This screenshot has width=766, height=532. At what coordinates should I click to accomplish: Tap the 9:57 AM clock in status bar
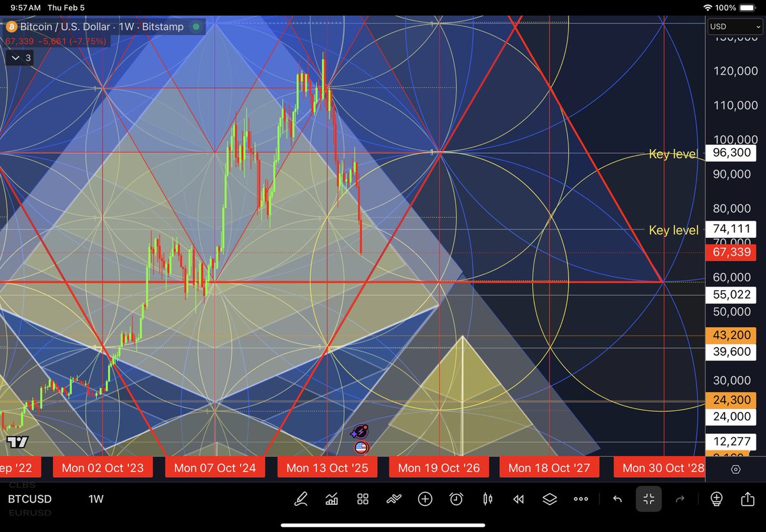(x=26, y=8)
